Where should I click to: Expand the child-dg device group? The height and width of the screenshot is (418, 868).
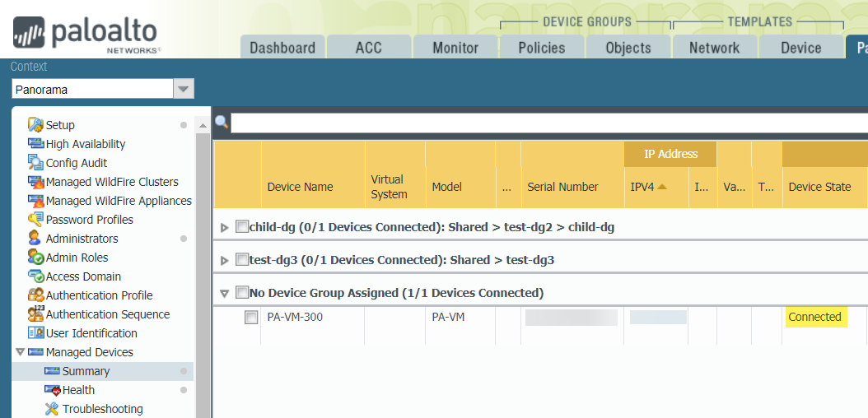click(x=224, y=227)
